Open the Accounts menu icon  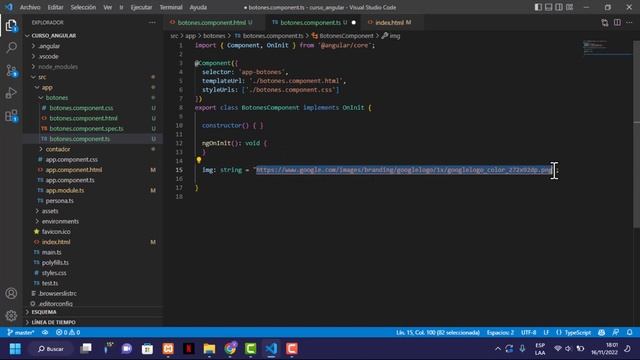[11, 293]
